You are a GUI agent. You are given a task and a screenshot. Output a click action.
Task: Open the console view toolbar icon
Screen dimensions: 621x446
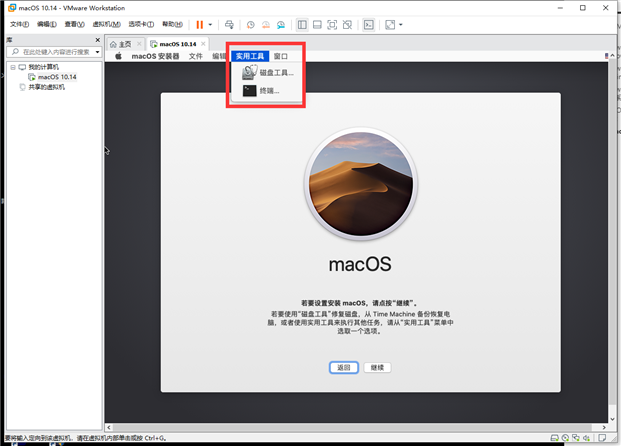[369, 25]
